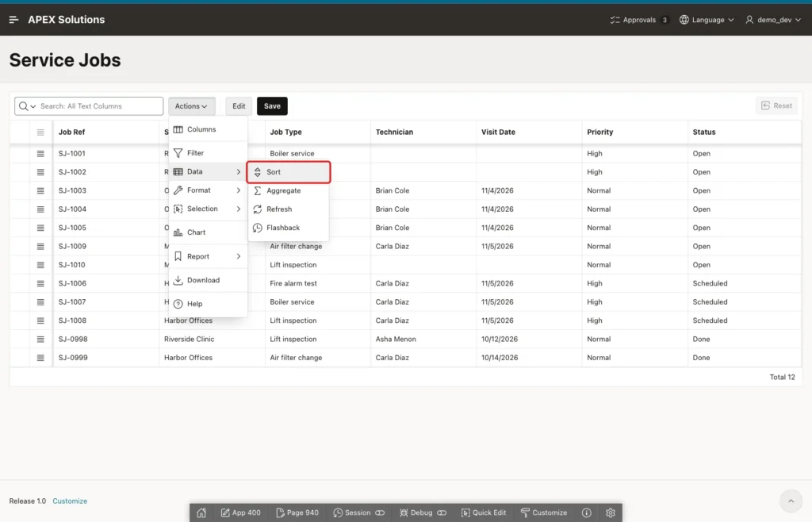
Task: Open row actions menu for SJ-0998
Action: point(40,340)
